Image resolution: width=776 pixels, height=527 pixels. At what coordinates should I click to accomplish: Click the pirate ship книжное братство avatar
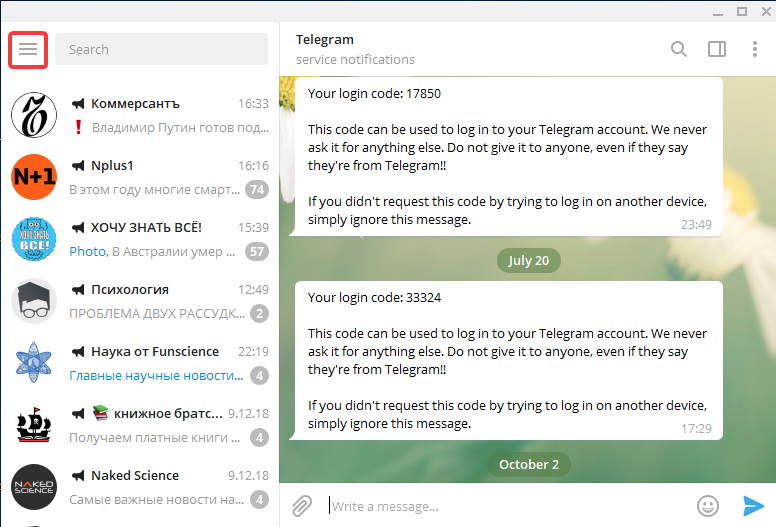34,425
